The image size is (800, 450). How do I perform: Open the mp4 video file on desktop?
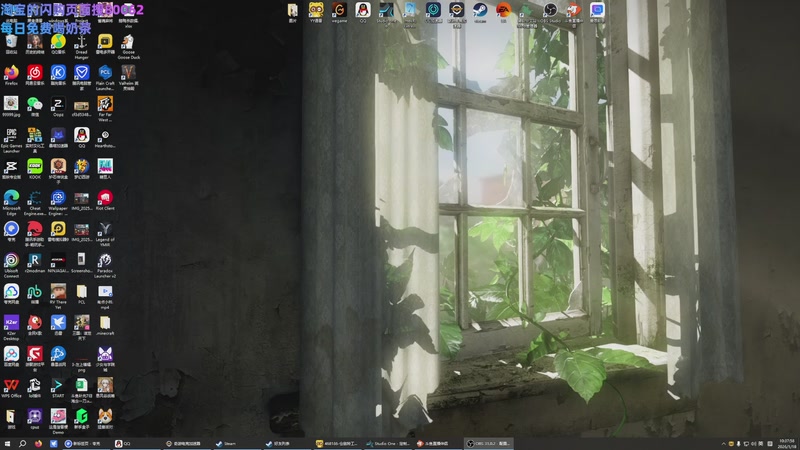(105, 295)
